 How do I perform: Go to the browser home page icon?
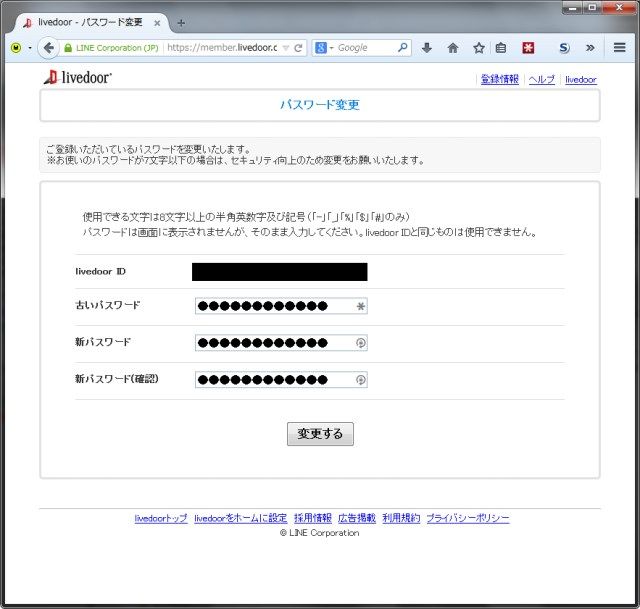click(453, 48)
